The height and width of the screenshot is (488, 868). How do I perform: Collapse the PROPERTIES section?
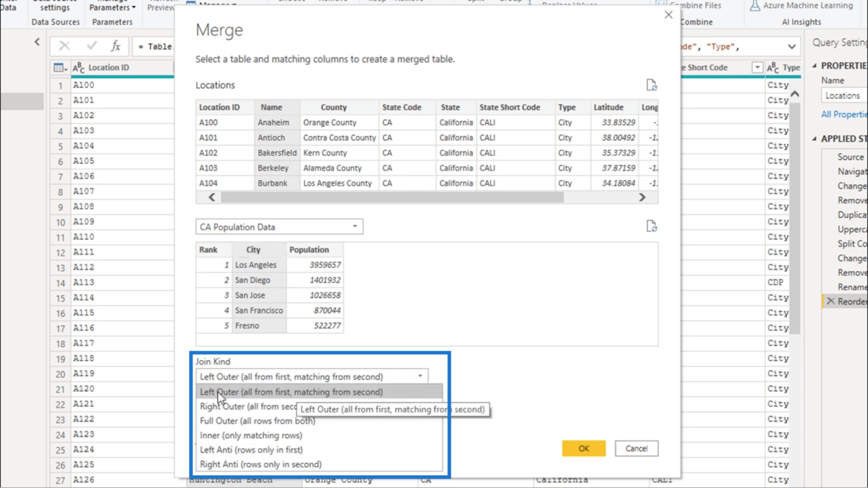pos(814,66)
